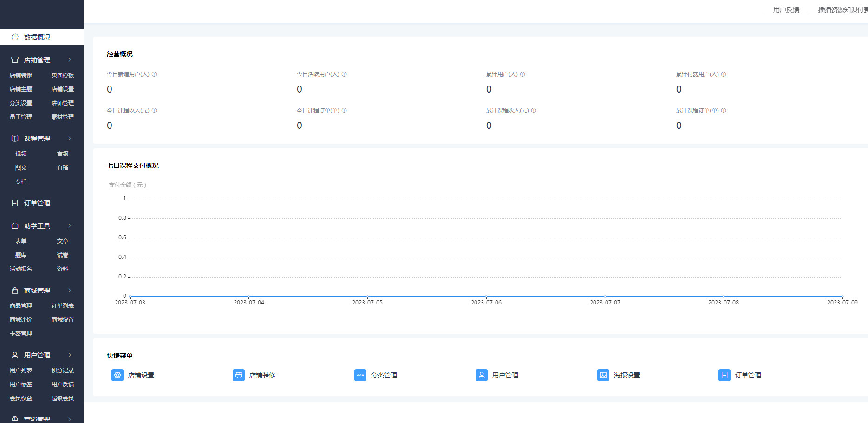Collapse the 助学工具 section chevron
868x423 pixels.
pyautogui.click(x=70, y=226)
